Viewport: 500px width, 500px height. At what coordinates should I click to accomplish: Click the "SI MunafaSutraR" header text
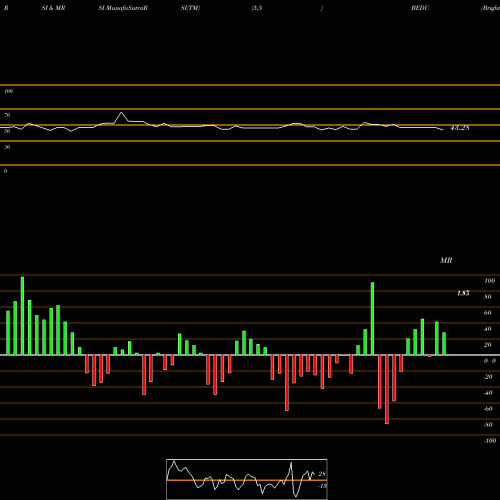(x=123, y=8)
